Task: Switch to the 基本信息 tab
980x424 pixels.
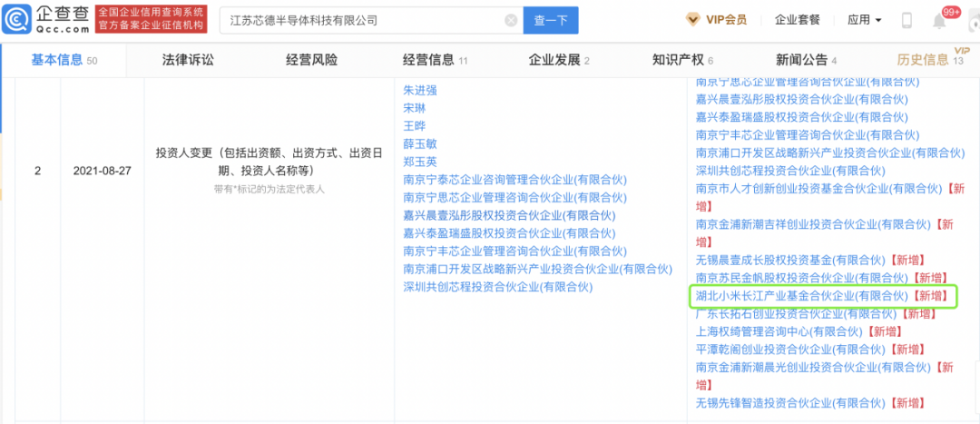Action: (64, 60)
